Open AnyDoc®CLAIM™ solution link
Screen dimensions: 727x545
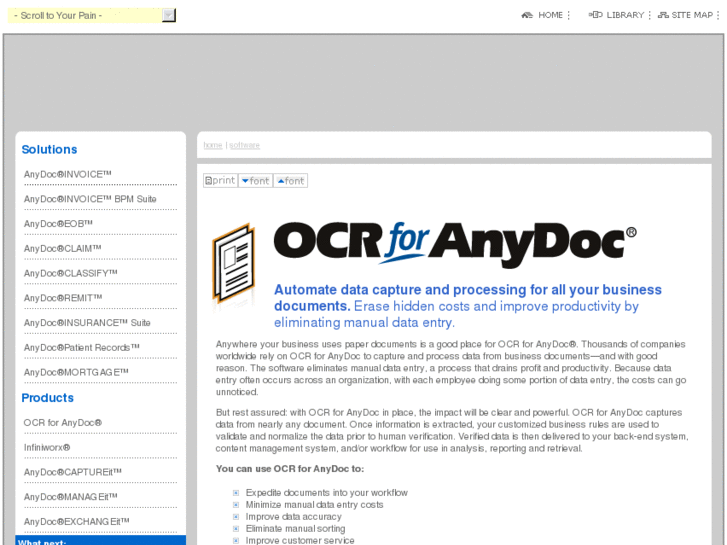point(62,249)
